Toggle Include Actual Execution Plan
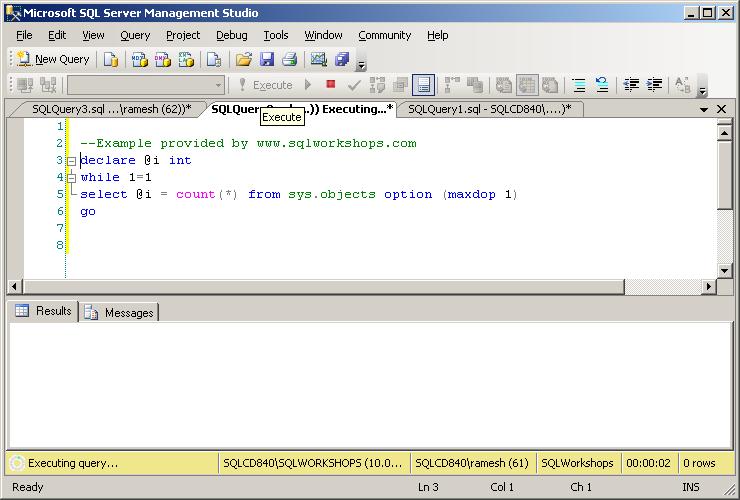Screen dimensions: 740x500 [x=452, y=85]
